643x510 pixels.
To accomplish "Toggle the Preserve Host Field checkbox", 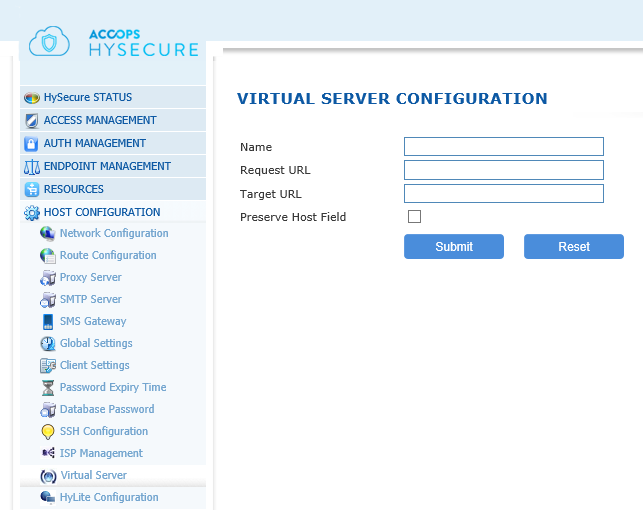I will tap(414, 216).
